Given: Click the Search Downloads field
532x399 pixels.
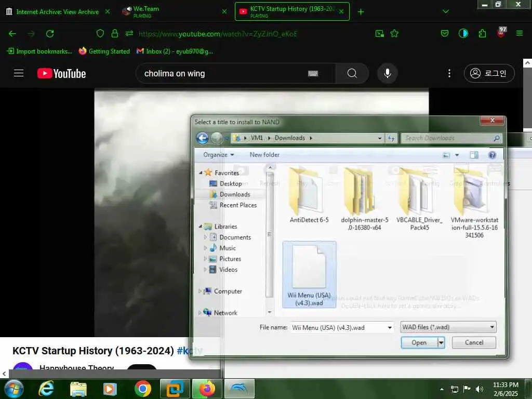Looking at the screenshot, I should pos(451,138).
